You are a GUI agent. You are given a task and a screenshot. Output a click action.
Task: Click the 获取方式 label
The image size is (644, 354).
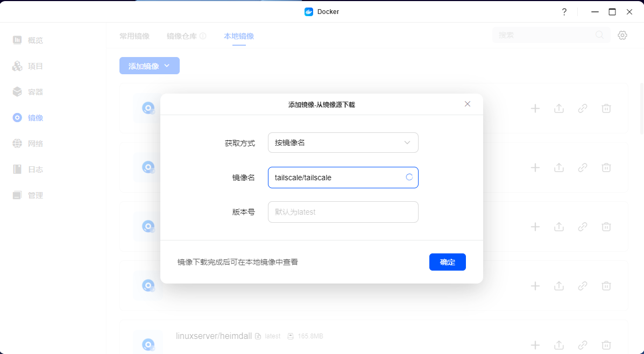pyautogui.click(x=240, y=143)
